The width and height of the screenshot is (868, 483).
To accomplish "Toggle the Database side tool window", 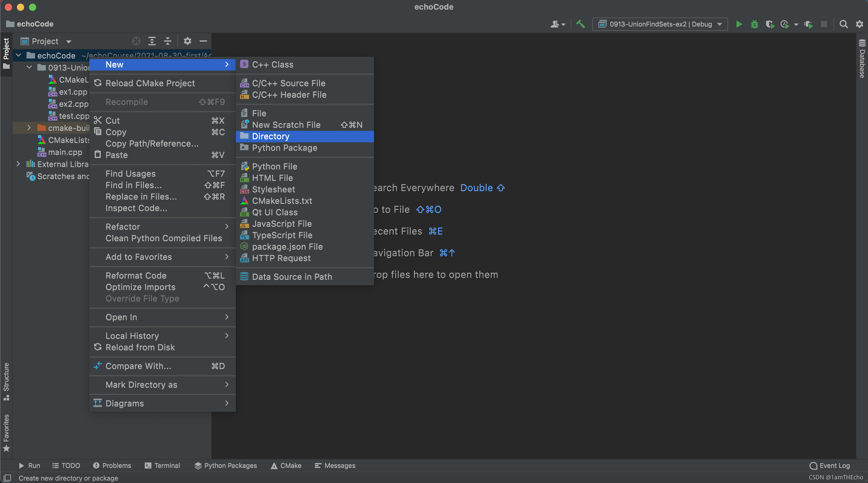I will tap(862, 59).
